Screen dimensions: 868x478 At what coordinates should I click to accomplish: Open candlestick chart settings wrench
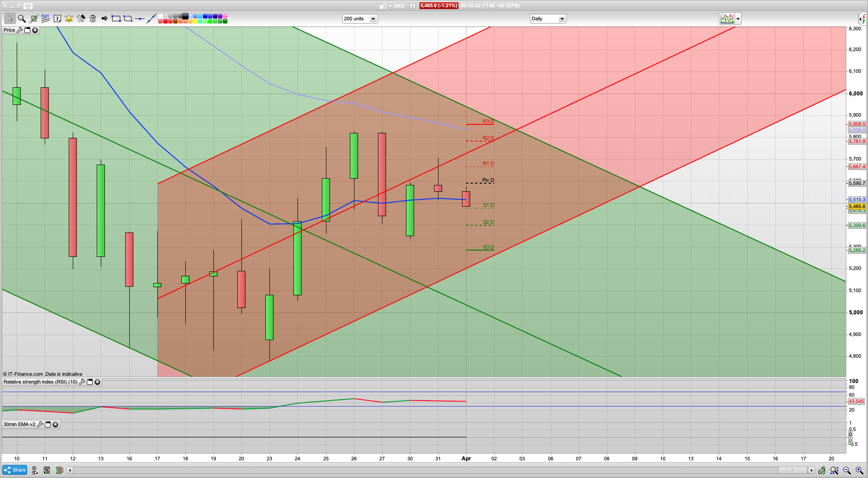821,470
